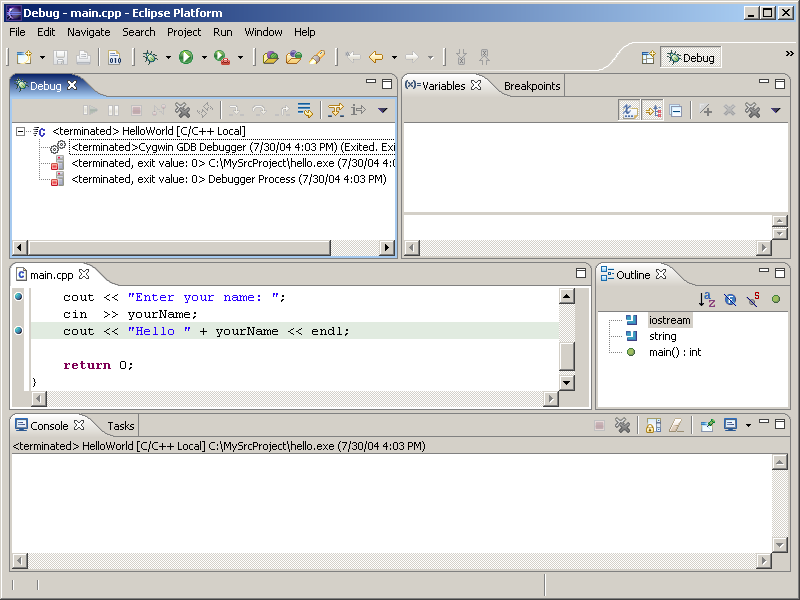Click Sort alphabetically icon in Outline view
The height and width of the screenshot is (600, 800).
click(x=707, y=299)
